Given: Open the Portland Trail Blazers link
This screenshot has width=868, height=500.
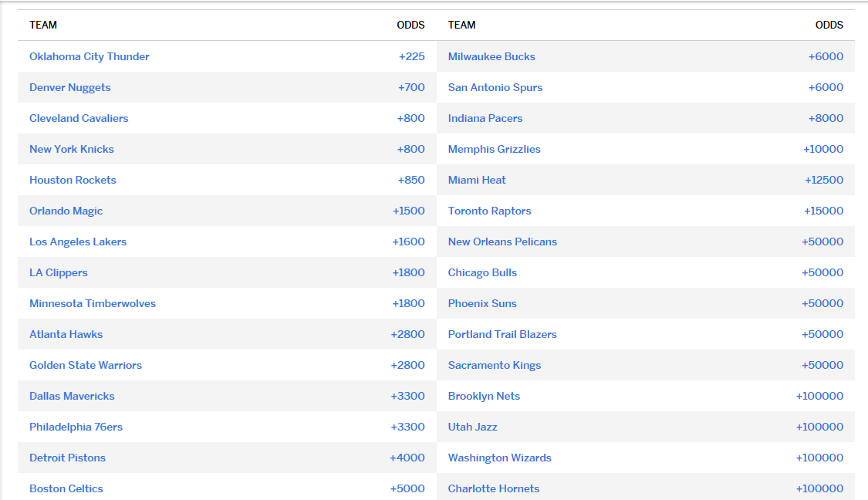Looking at the screenshot, I should [x=502, y=334].
